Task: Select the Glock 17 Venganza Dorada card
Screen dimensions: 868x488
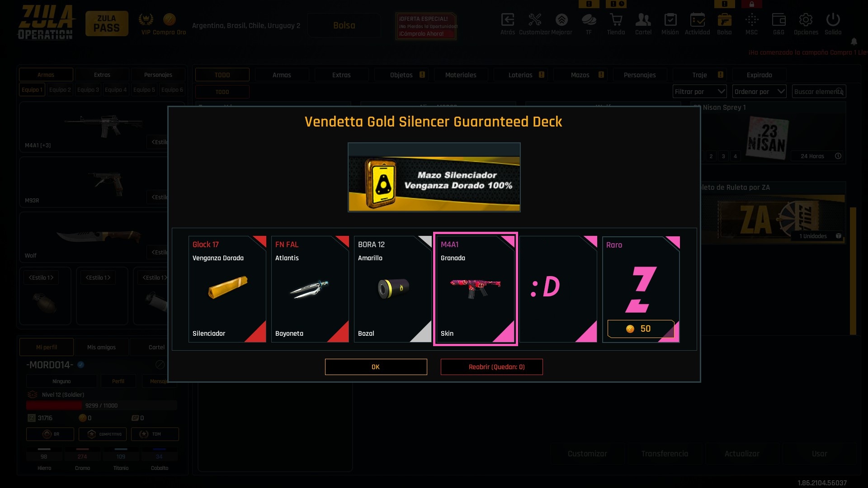Action: 227,289
